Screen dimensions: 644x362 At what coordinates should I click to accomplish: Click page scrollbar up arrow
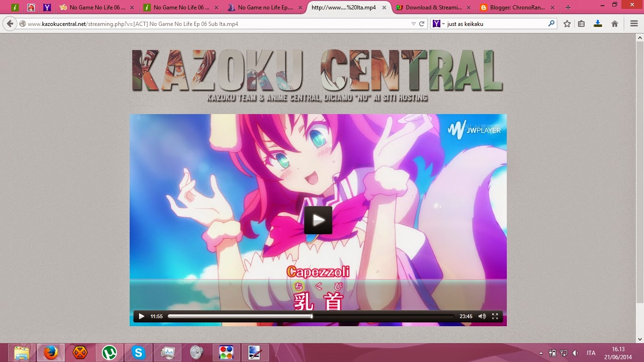(x=640, y=37)
